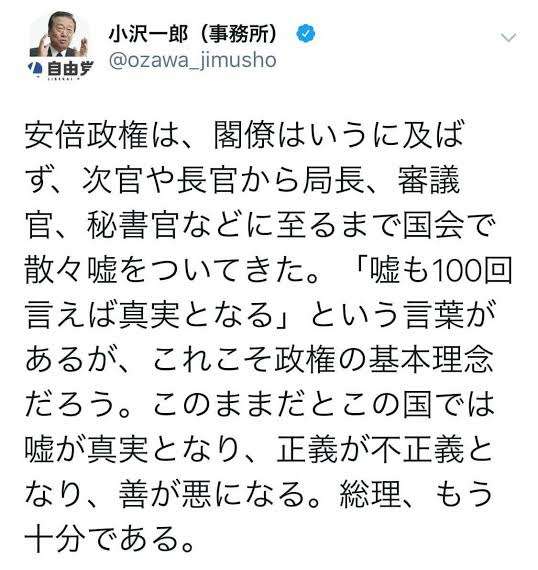Click the word 審議 in second line

[x=429, y=180]
